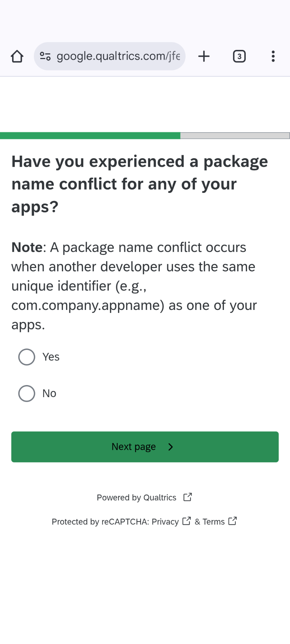
Task: Click external link icon next to Privacy
Action: pyautogui.click(x=186, y=521)
